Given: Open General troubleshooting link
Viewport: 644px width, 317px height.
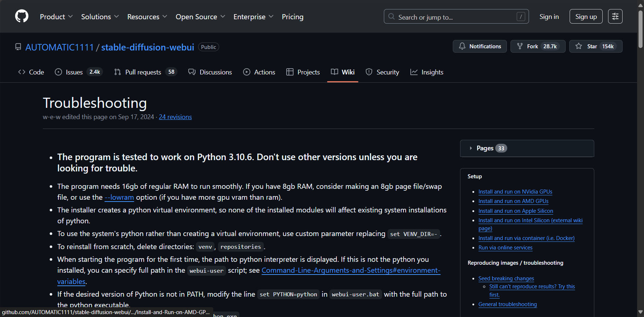Looking at the screenshot, I should coord(508,304).
